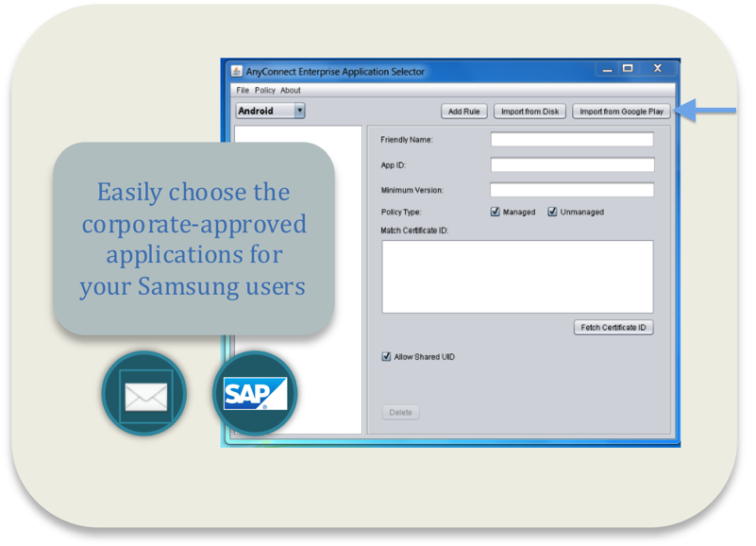Click into the App ID field
Screen dimensions: 756x546
(x=572, y=164)
